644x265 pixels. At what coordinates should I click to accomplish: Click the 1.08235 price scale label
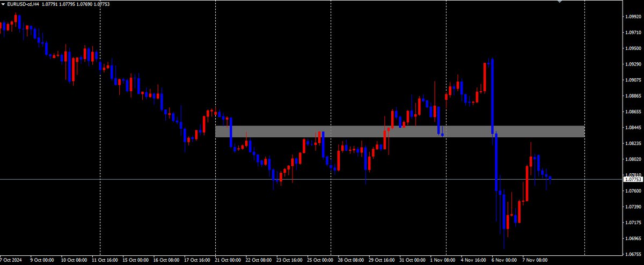[633, 143]
